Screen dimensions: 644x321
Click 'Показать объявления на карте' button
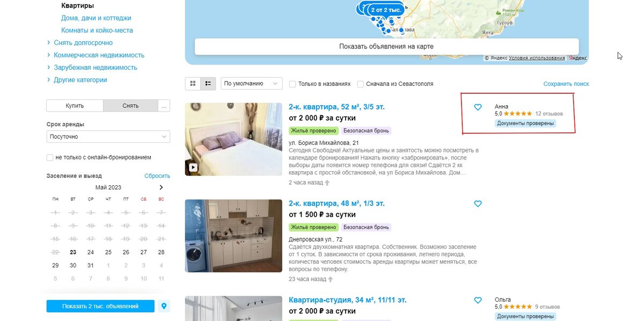386,47
